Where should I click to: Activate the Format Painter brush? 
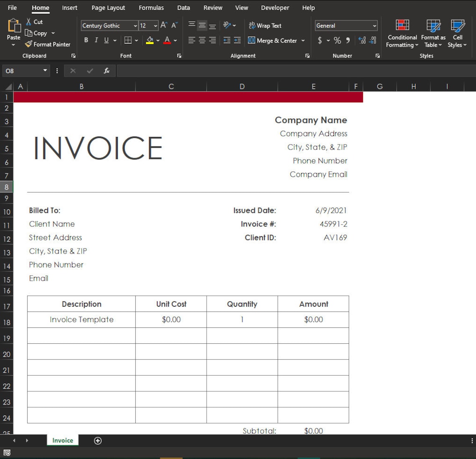click(x=28, y=44)
